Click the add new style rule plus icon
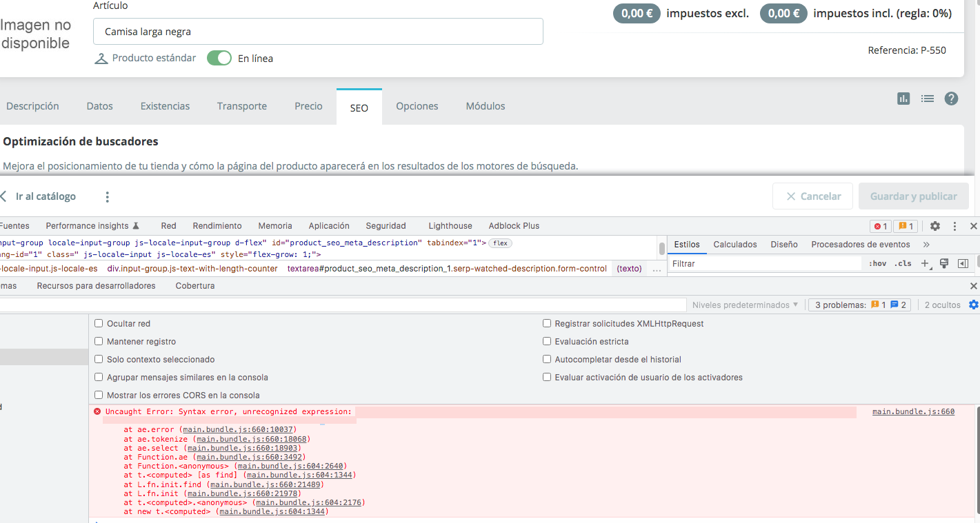Viewport: 980px width, 523px height. coord(926,263)
